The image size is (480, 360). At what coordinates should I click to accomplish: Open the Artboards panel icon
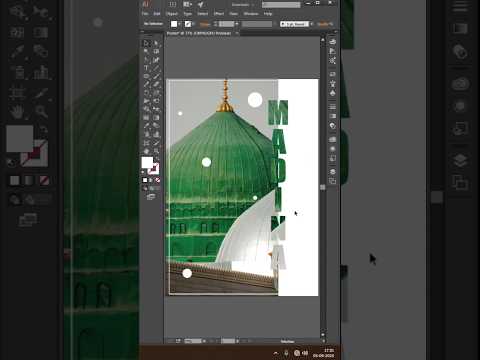pos(332,181)
